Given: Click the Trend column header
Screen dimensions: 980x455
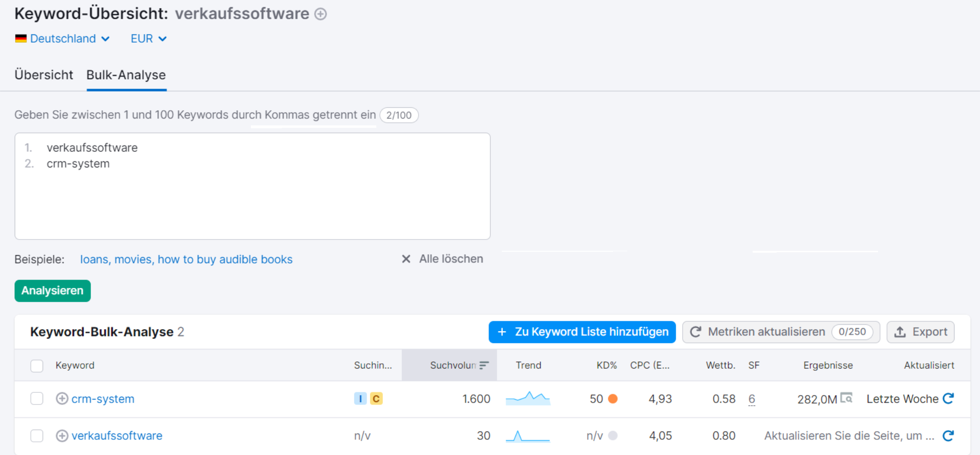Looking at the screenshot, I should click(x=528, y=365).
